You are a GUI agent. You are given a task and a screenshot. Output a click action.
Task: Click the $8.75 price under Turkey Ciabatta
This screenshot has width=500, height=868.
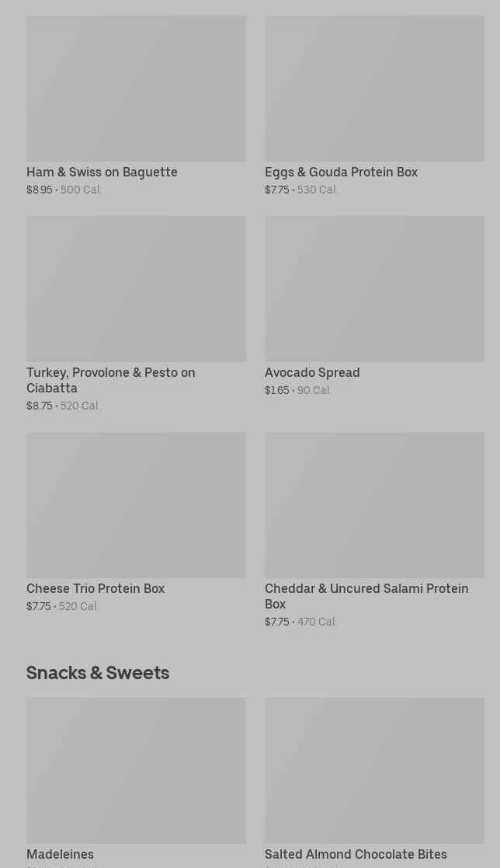coord(40,406)
